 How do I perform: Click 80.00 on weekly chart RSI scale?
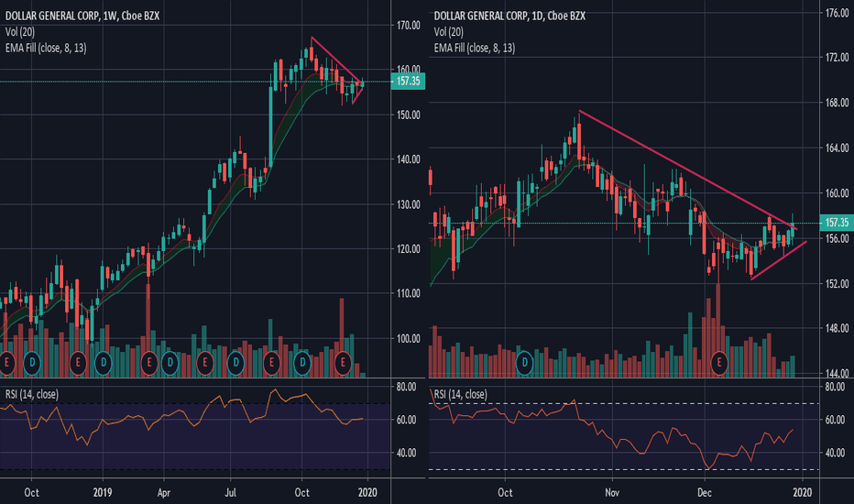pos(406,387)
